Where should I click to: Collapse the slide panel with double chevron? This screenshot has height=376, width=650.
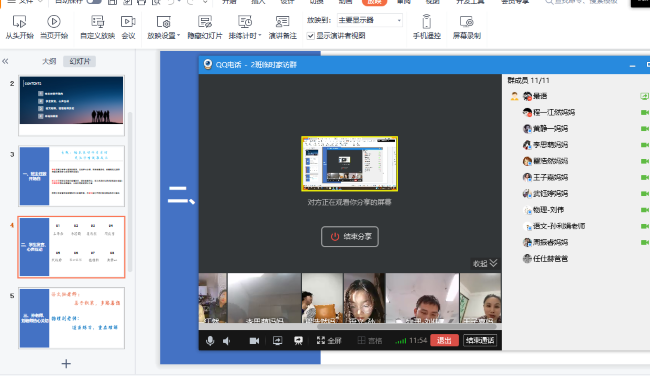[5, 61]
